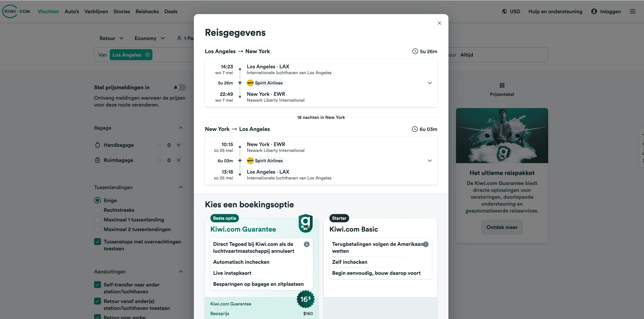Expand outbound Spirit Airlines flight details
This screenshot has width=644, height=319.
click(430, 83)
